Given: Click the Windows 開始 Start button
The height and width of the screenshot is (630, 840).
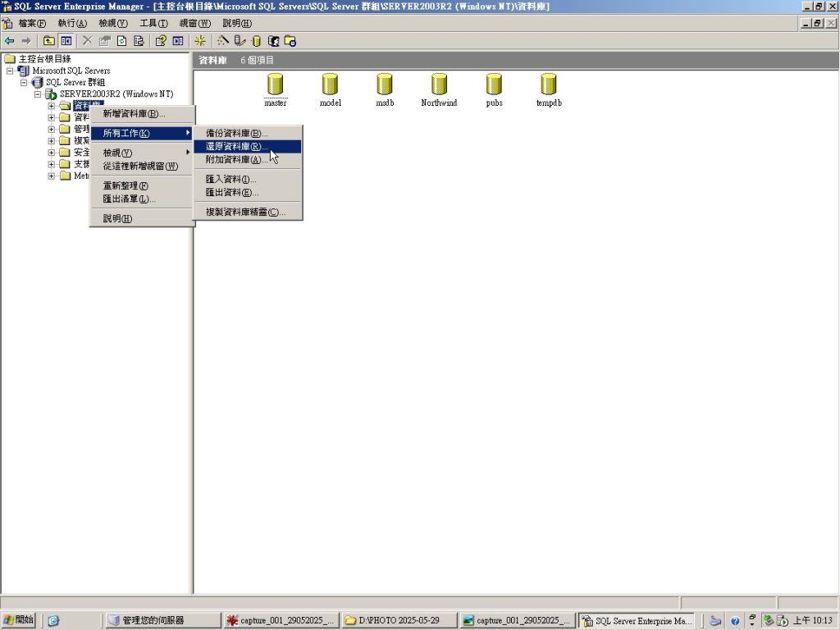Looking at the screenshot, I should (x=19, y=620).
